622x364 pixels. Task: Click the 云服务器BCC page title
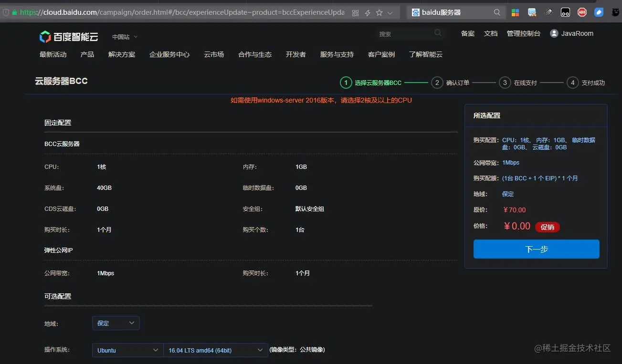pyautogui.click(x=61, y=81)
